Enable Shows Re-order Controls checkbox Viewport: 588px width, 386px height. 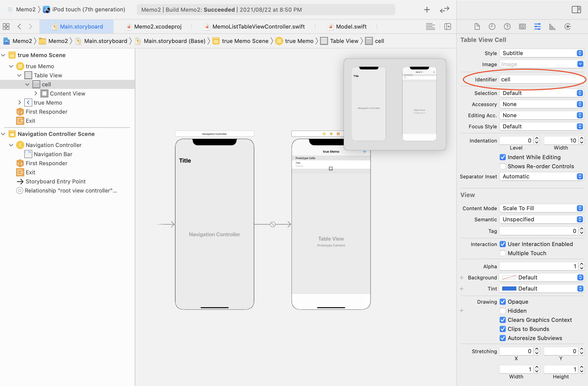[x=503, y=166]
